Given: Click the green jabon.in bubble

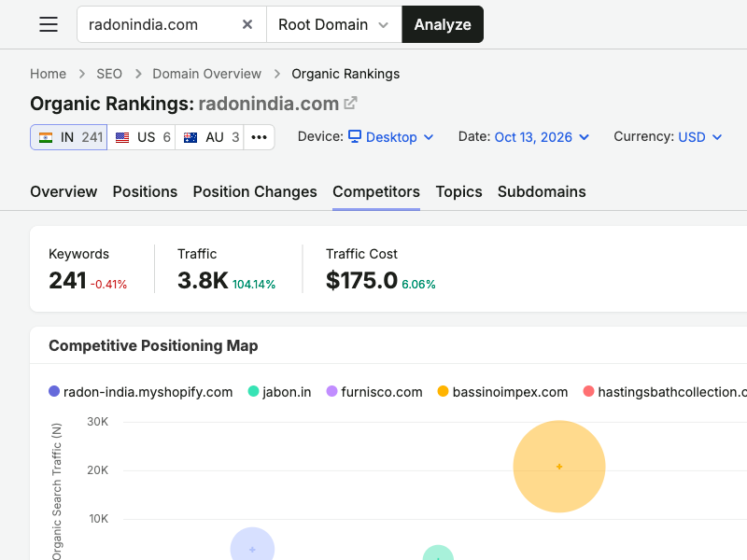Looking at the screenshot, I should (438, 553).
